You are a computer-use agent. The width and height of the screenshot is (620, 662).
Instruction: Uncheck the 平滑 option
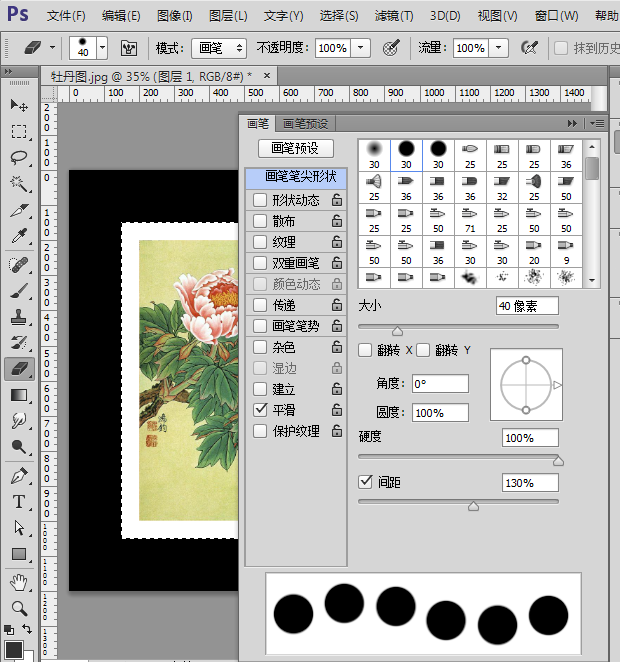260,410
